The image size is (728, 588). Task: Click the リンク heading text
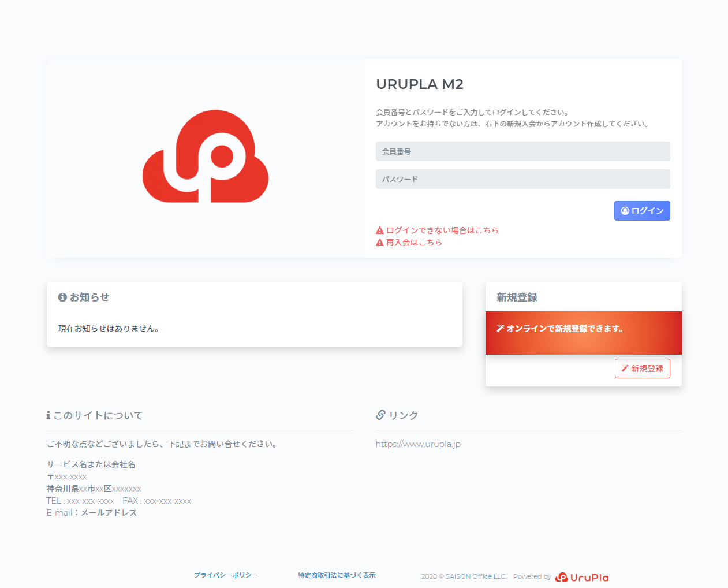point(404,415)
